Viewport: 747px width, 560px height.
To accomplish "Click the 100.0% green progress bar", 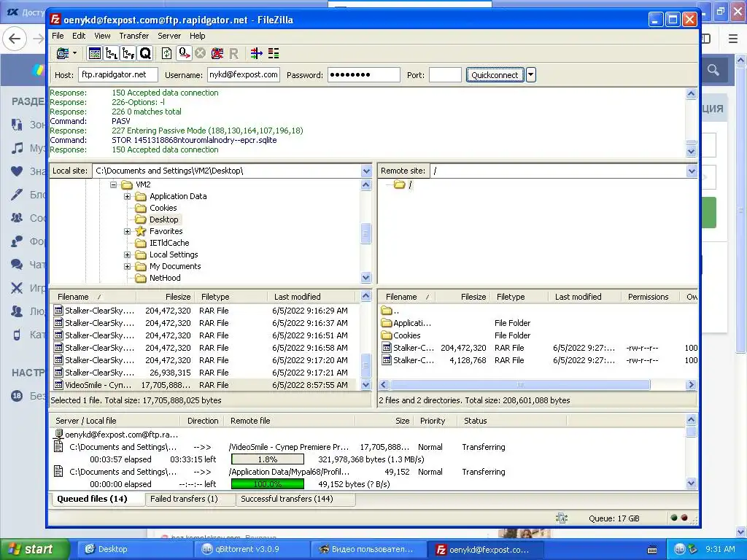I will point(267,484).
